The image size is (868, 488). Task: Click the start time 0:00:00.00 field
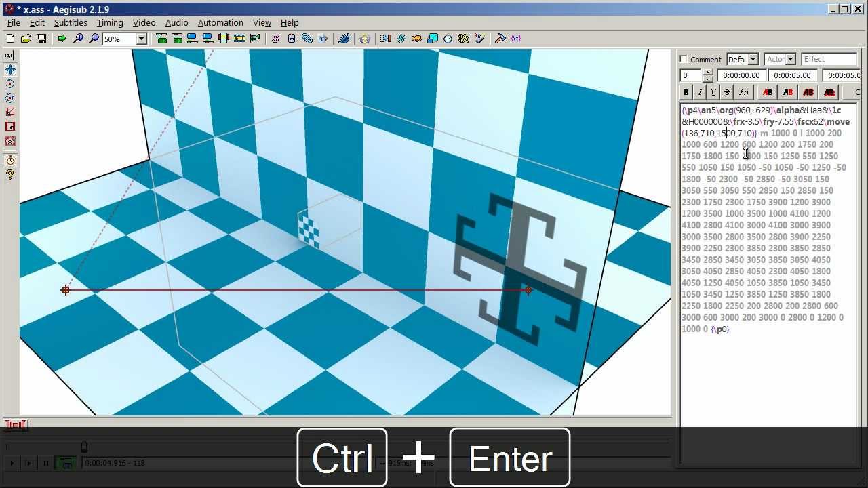(x=743, y=75)
